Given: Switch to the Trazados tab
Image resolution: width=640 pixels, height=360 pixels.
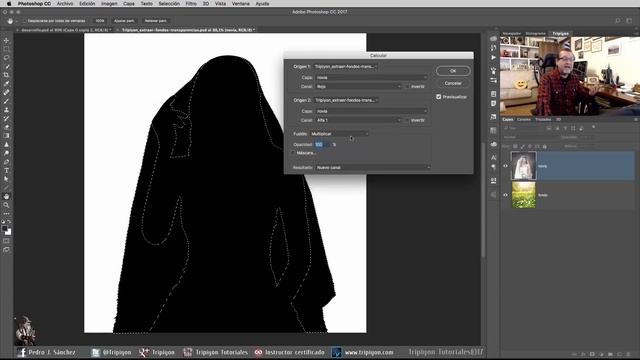Looking at the screenshot, I should [543, 120].
